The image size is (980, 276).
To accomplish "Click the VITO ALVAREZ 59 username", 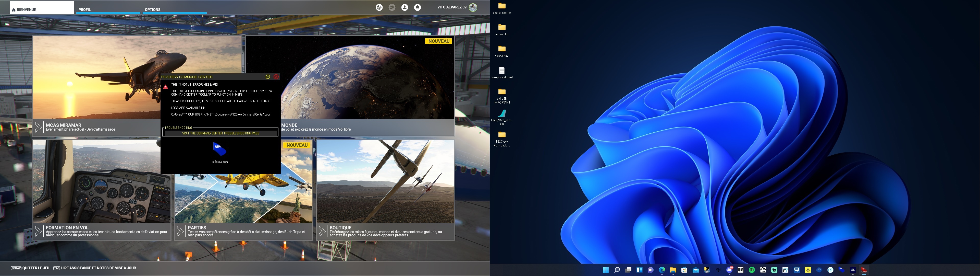I will click(x=451, y=7).
